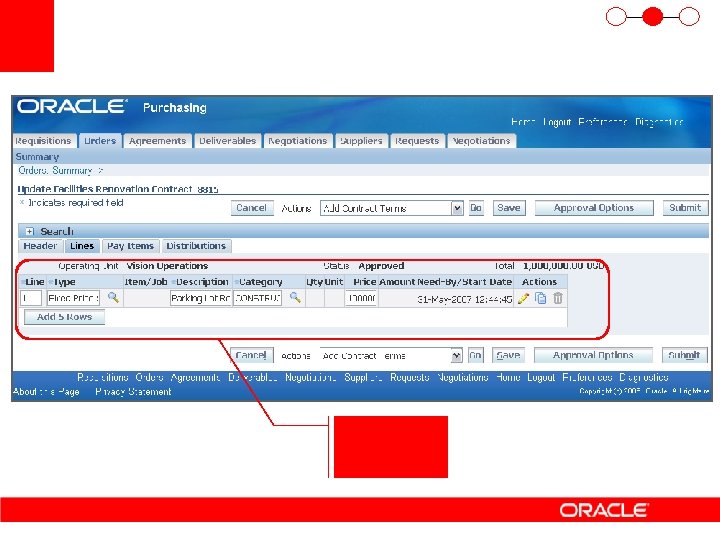Viewport: 720px width, 540px height.
Task: Click the trash delete icon for line 1
Action: [558, 298]
